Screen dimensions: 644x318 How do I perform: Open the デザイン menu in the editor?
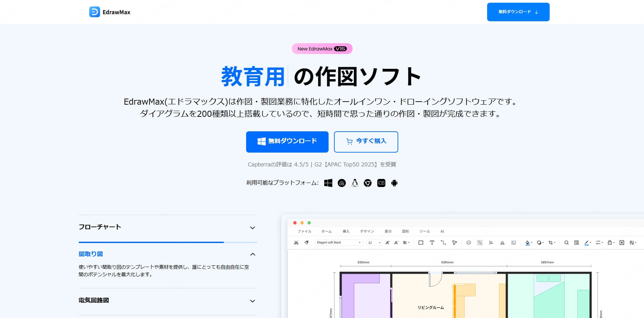tap(367, 232)
